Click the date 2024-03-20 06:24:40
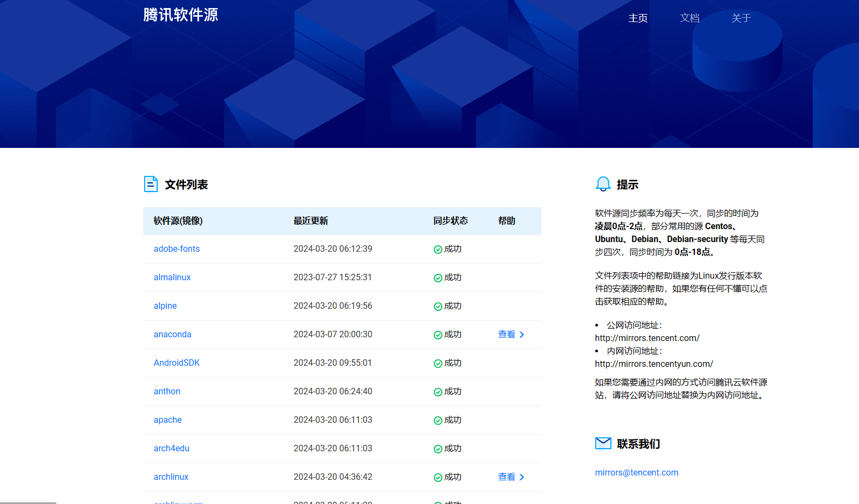Viewport: 859px width, 504px height. coord(333,391)
